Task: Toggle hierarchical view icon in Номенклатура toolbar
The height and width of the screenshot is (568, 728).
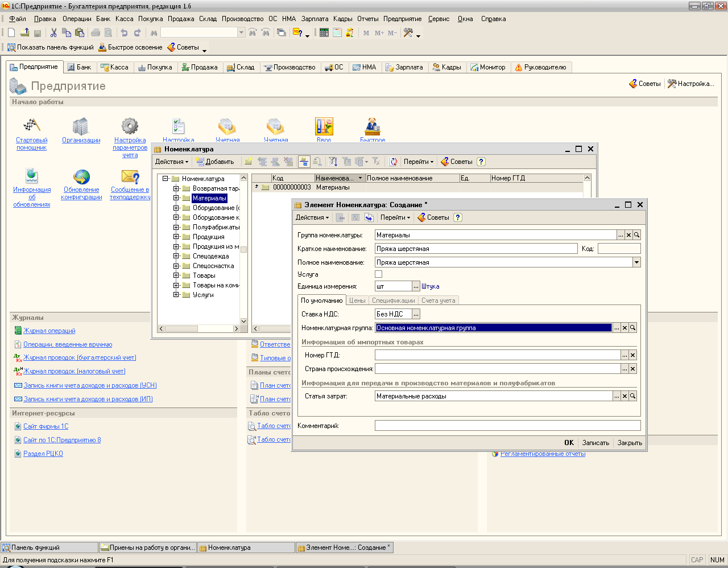Action: coord(304,162)
